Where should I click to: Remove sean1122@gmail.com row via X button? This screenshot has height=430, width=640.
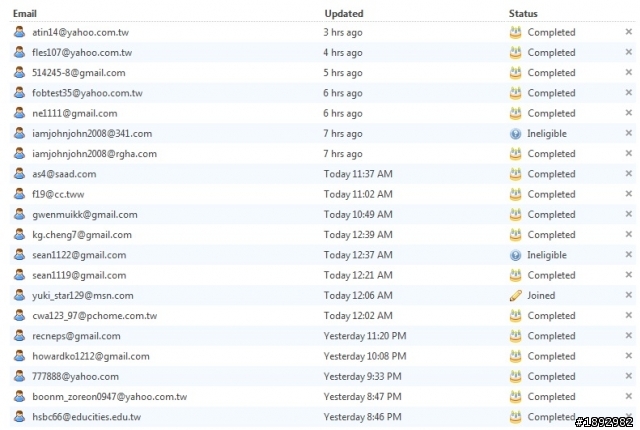629,255
